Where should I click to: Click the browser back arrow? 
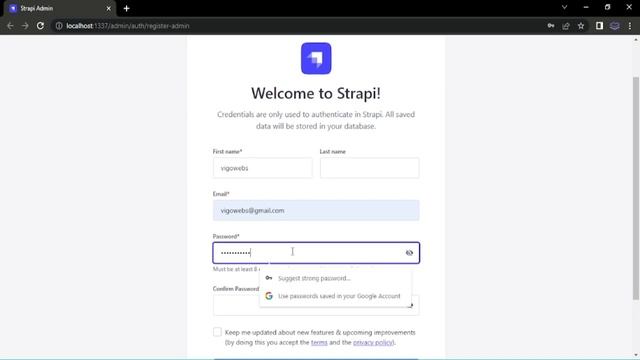click(10, 26)
